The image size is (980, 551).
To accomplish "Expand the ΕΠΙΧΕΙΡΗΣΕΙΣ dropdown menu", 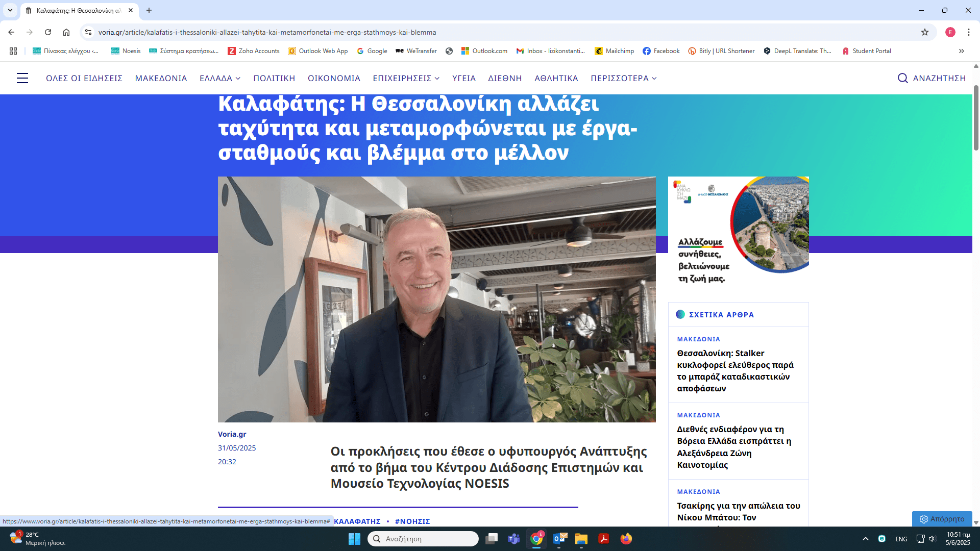I will coord(406,78).
